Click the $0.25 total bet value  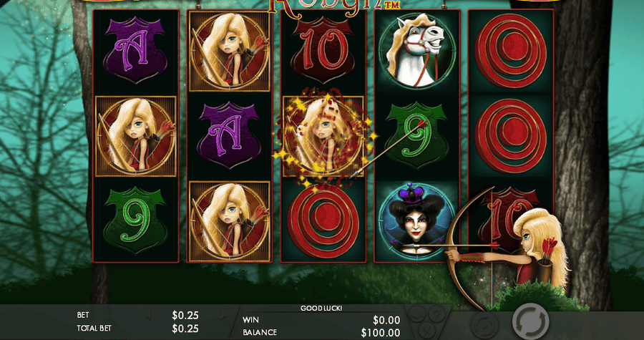[x=185, y=328]
